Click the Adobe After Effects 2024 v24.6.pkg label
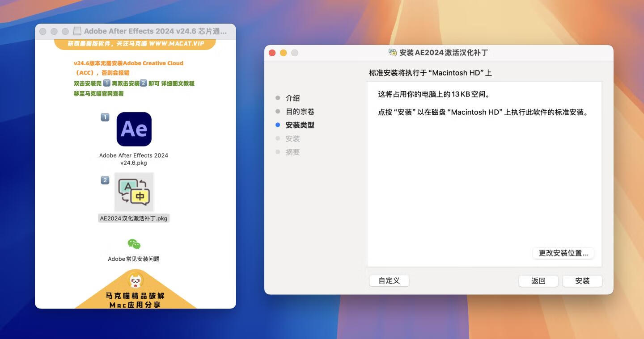Viewport: 644px width, 339px height. (x=134, y=159)
